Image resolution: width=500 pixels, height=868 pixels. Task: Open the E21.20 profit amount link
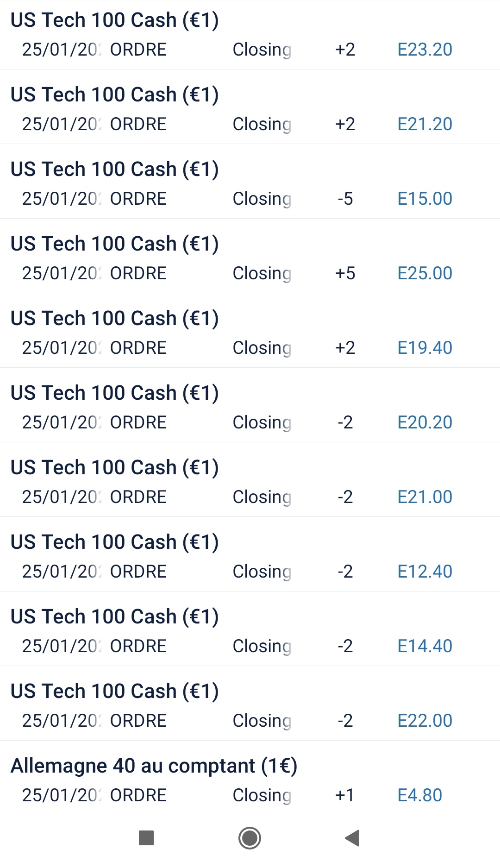point(425,124)
